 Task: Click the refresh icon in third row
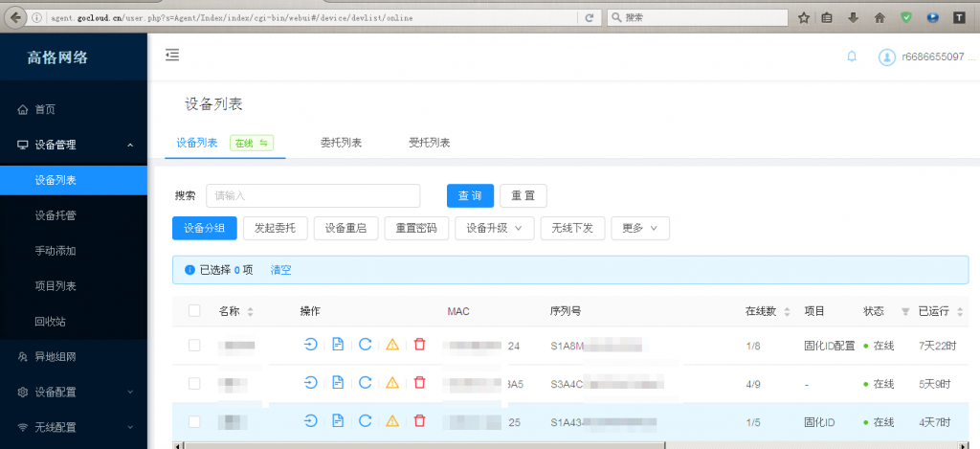(365, 420)
